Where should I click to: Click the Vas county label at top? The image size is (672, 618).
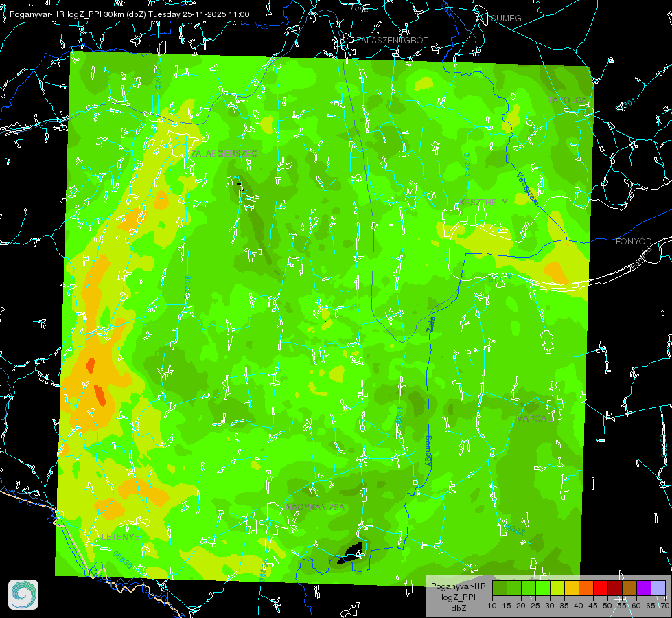(262, 26)
